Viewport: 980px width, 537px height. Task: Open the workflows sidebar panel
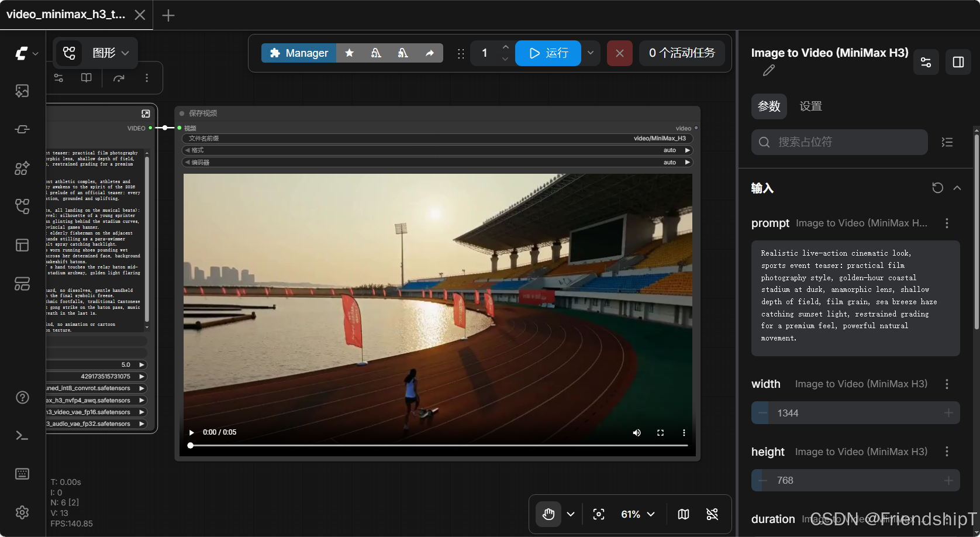(x=22, y=206)
